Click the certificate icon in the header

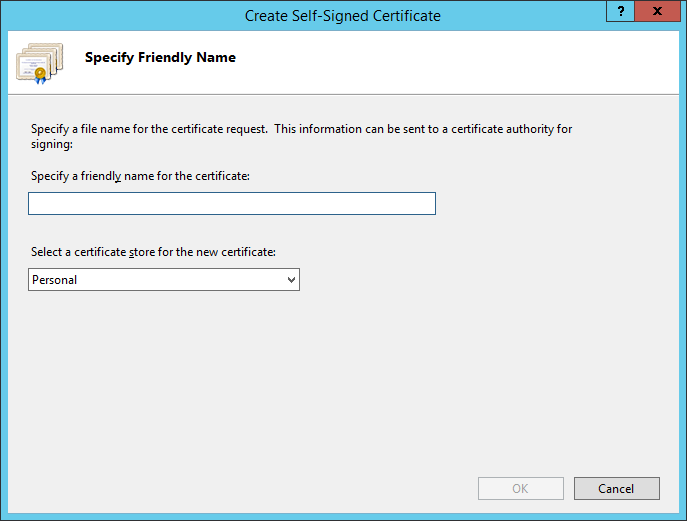tap(39, 63)
